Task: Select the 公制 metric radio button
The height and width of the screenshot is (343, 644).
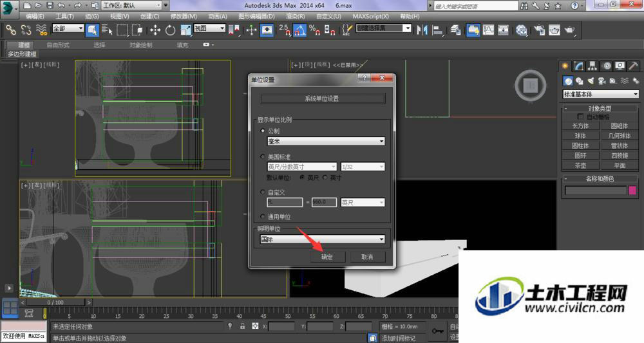Action: (263, 131)
